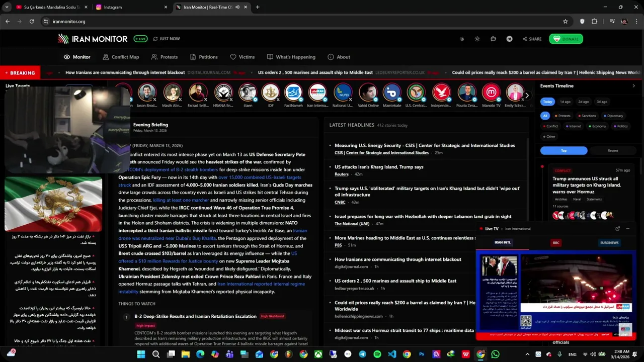This screenshot has width=644, height=362.
Task: Click the Live TV video stream
Action: tap(556, 294)
